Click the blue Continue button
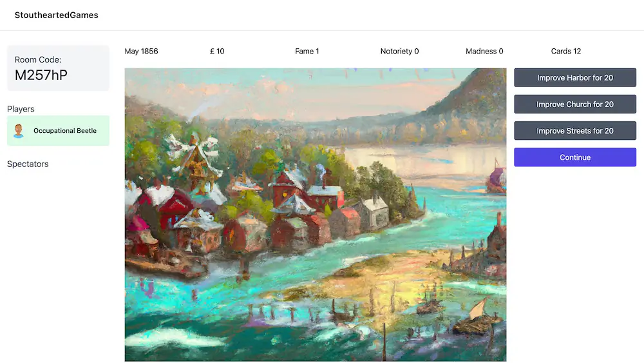Viewport: 644px width, 363px height. point(575,157)
